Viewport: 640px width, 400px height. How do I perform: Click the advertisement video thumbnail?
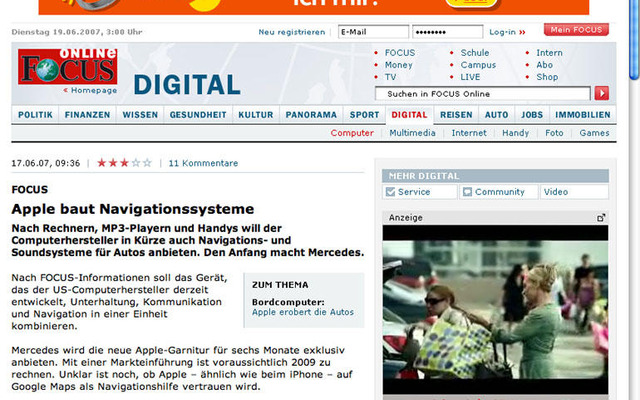pyautogui.click(x=495, y=310)
